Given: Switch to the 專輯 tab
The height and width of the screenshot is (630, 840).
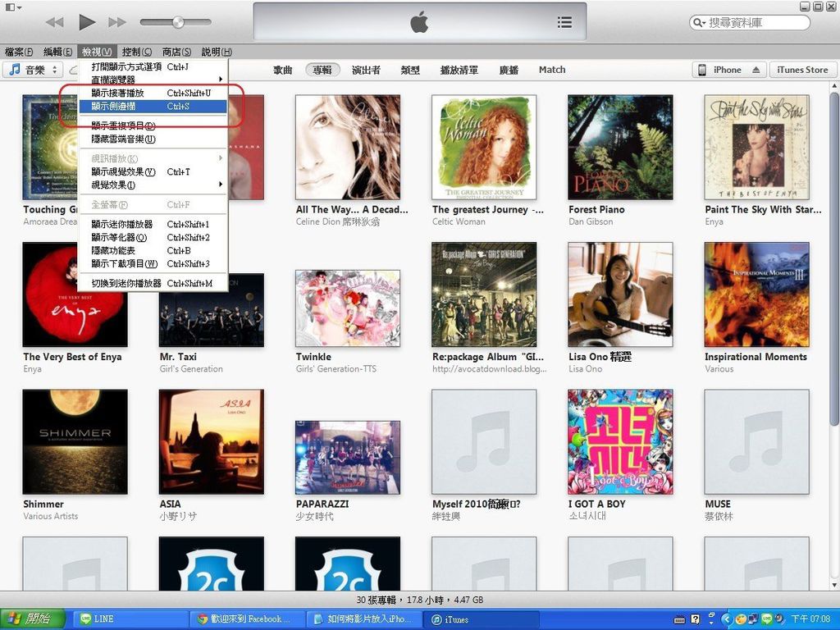Looking at the screenshot, I should pos(322,70).
